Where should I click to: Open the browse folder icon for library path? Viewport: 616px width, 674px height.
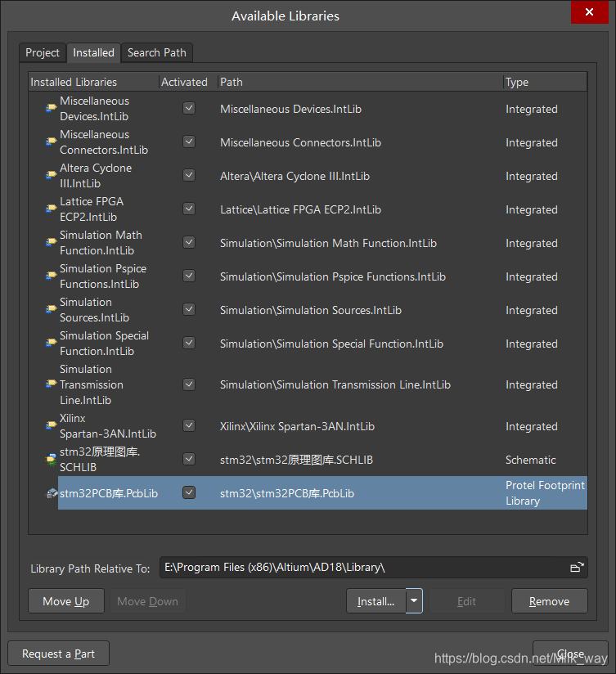[577, 568]
